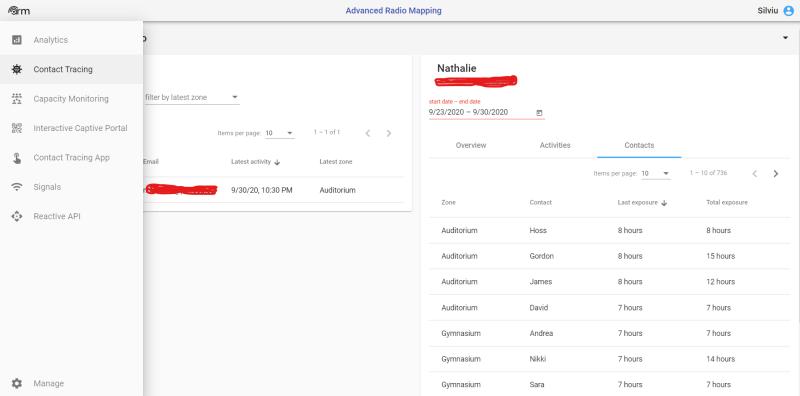Open the Contact Tracing App touch icon

tap(17, 158)
